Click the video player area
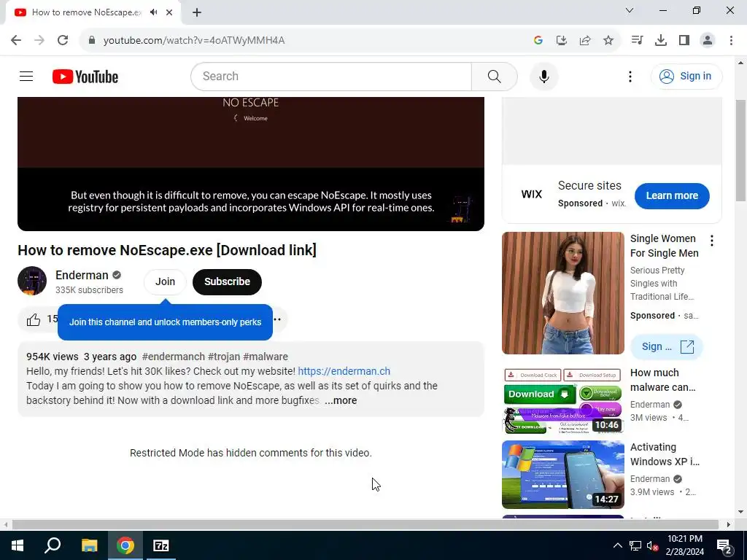The width and height of the screenshot is (747, 560). pyautogui.click(x=251, y=164)
